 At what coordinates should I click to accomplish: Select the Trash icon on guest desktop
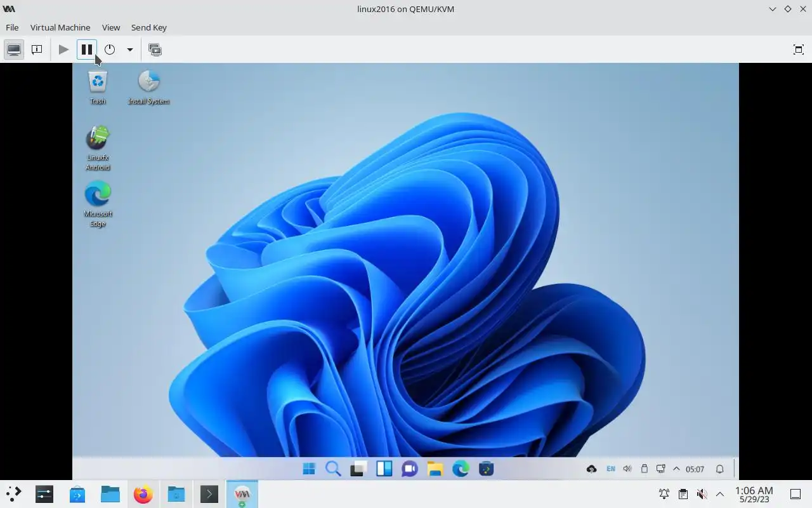[98, 88]
